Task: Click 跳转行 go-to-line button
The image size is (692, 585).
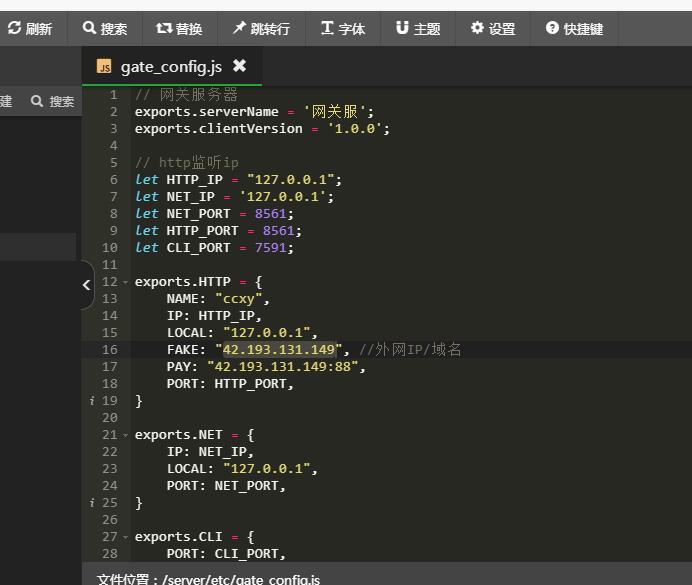Action: (261, 29)
